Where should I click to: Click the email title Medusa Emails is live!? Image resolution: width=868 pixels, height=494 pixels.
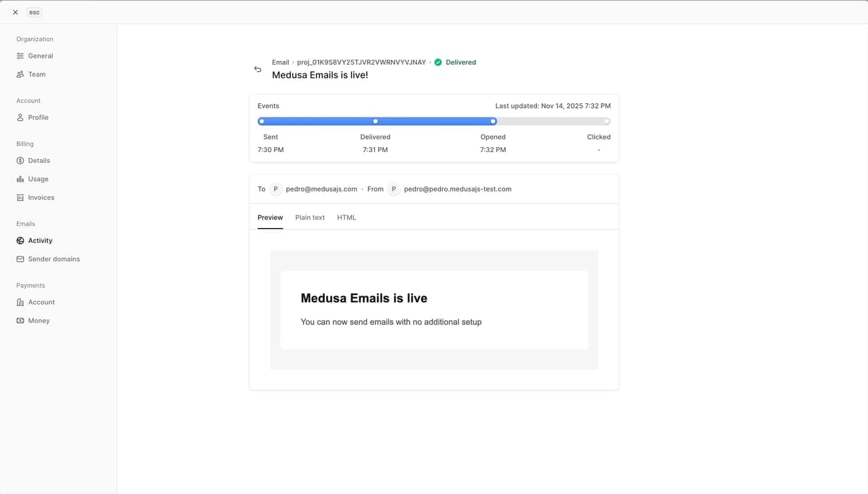pyautogui.click(x=320, y=75)
